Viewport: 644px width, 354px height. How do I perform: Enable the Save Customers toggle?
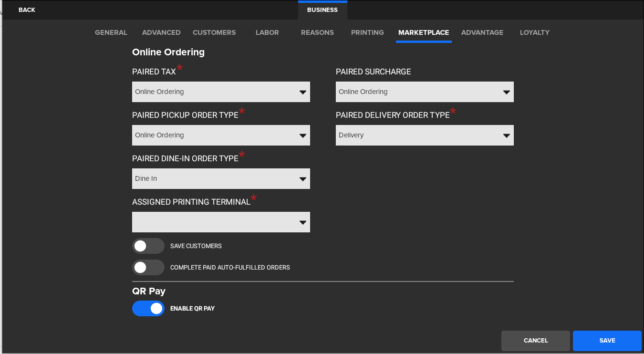(148, 246)
